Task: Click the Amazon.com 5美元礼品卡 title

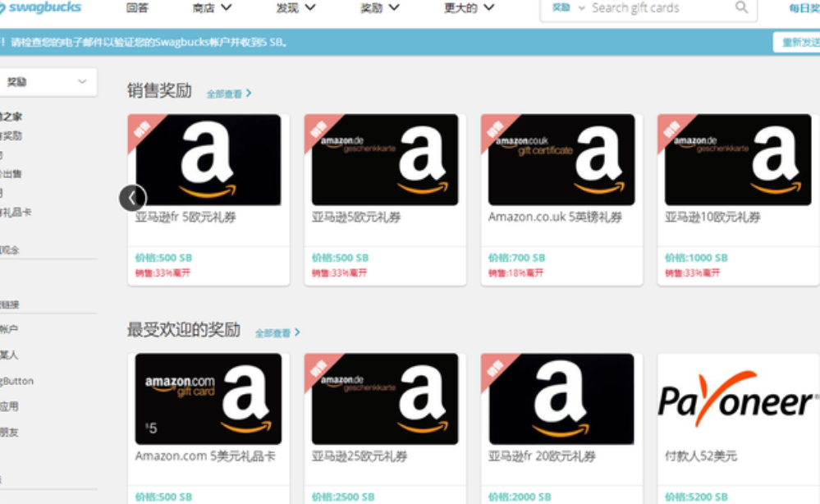Action: 205,456
